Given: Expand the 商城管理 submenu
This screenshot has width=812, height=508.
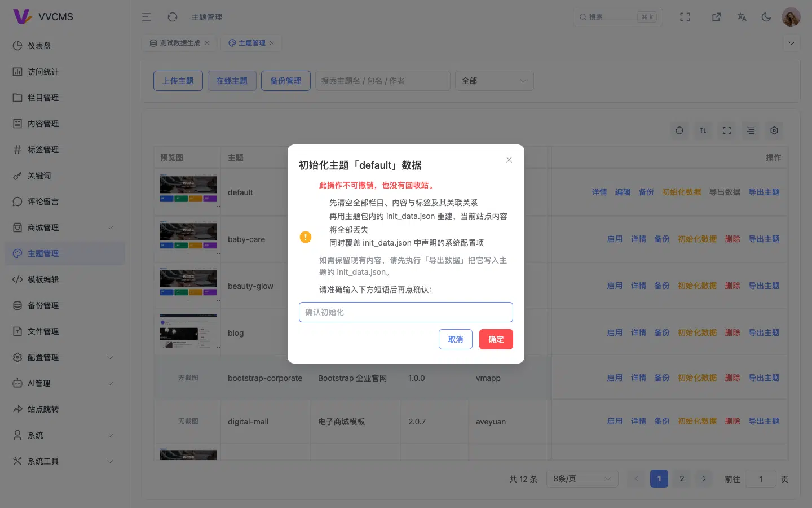Looking at the screenshot, I should (65, 227).
